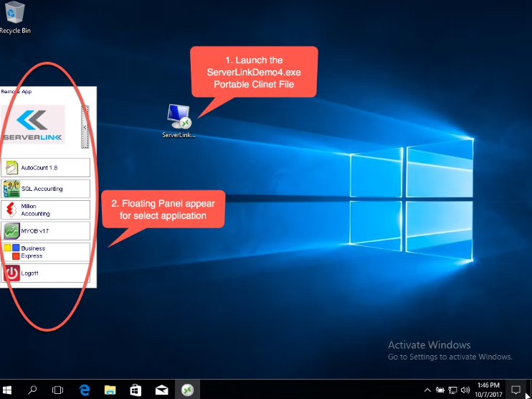Image resolution: width=532 pixels, height=399 pixels.
Task: Open the volume speaker tray icon
Action: tap(465, 390)
